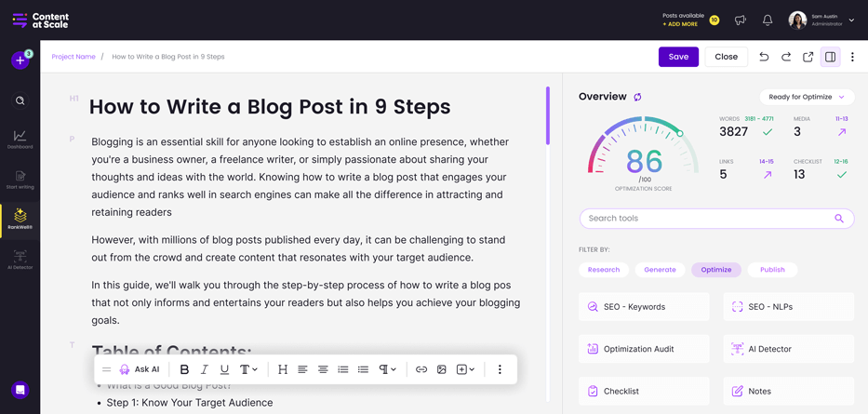
Task: Open the notifications bell
Action: [768, 20]
